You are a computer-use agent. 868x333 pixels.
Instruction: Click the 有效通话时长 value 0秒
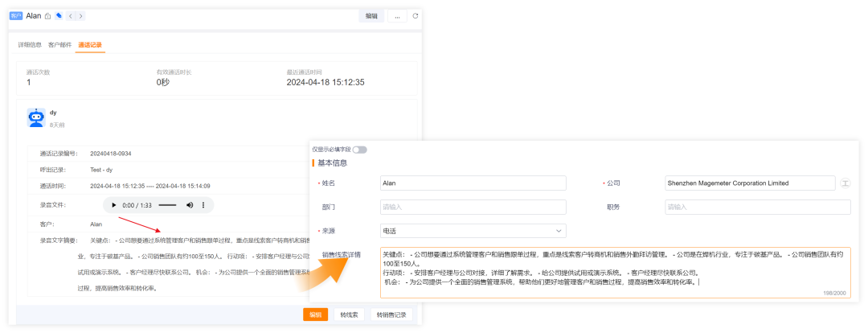click(x=162, y=83)
